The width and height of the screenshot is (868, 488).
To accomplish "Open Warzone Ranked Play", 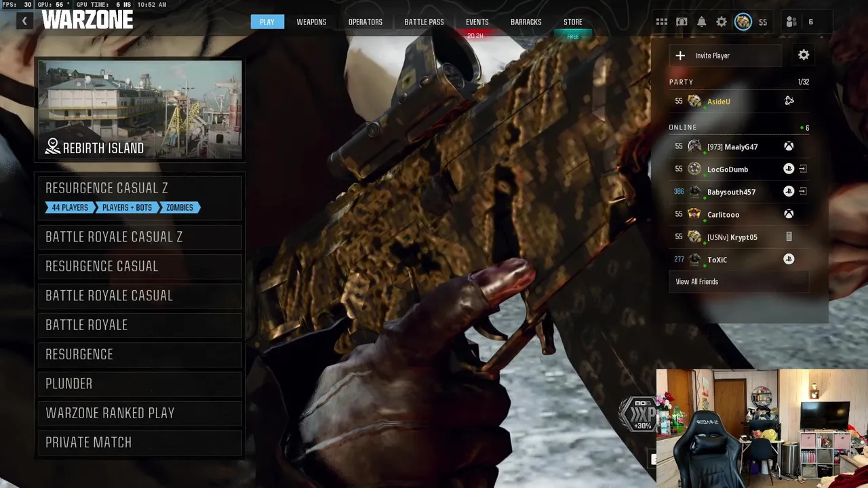I will 140,413.
